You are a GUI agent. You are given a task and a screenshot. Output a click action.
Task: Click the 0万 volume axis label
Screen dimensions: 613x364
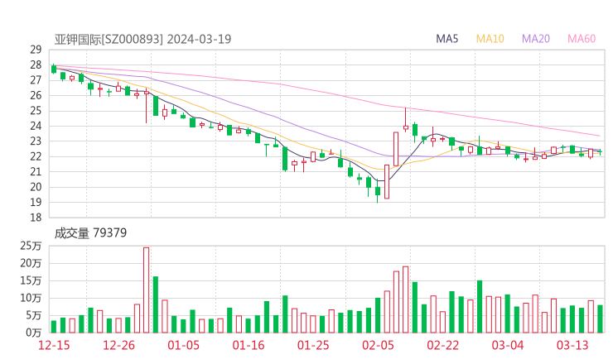click(x=34, y=333)
